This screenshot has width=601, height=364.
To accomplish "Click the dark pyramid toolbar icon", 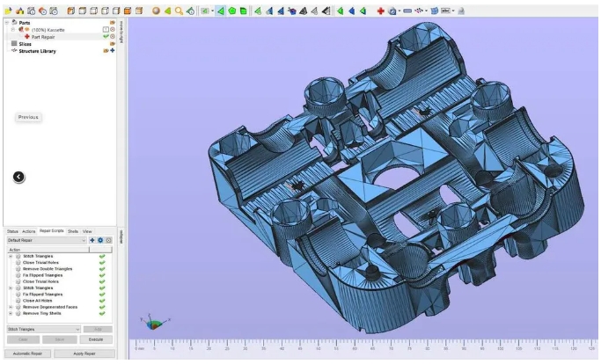I will 303,11.
